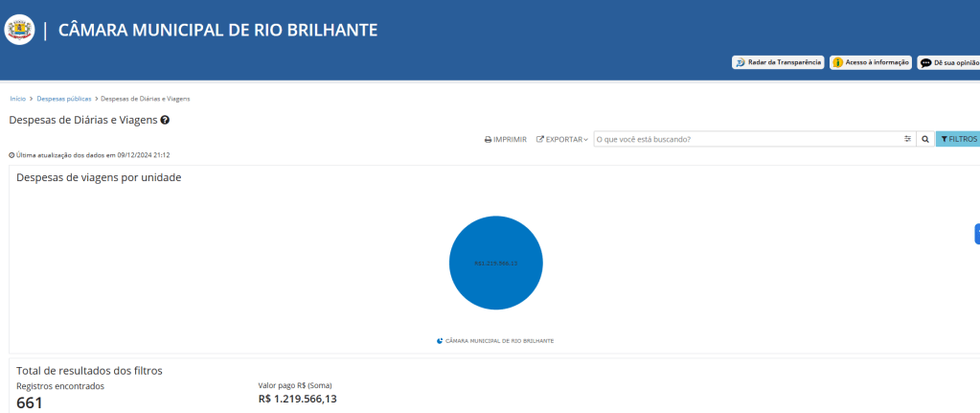Click the municipal coat of arms logo
The image size is (980, 413).
point(19,30)
